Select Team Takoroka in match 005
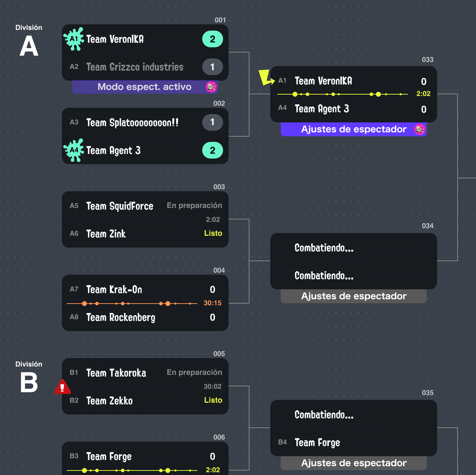 click(116, 373)
